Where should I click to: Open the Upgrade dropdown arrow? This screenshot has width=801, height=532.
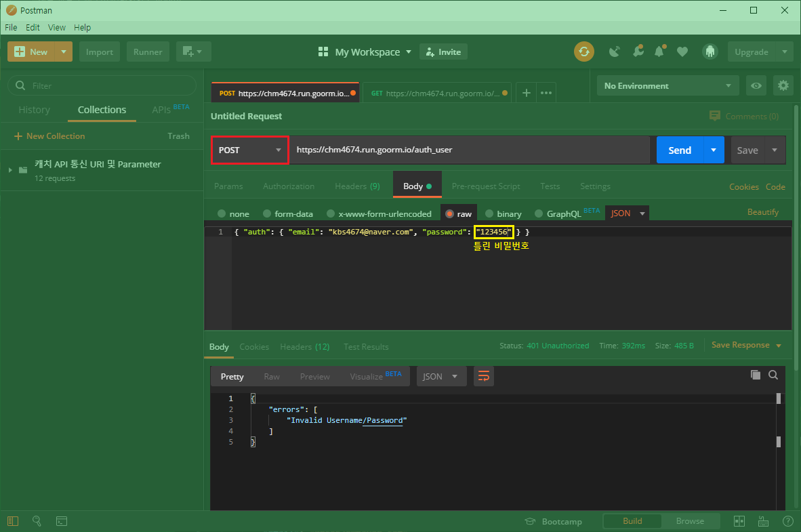point(785,52)
